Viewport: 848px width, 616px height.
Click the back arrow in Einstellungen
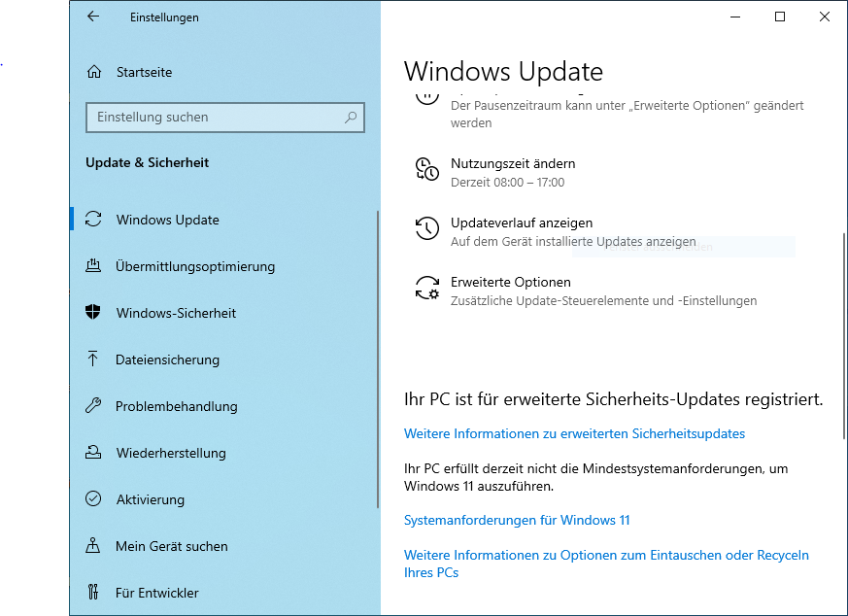(x=93, y=17)
